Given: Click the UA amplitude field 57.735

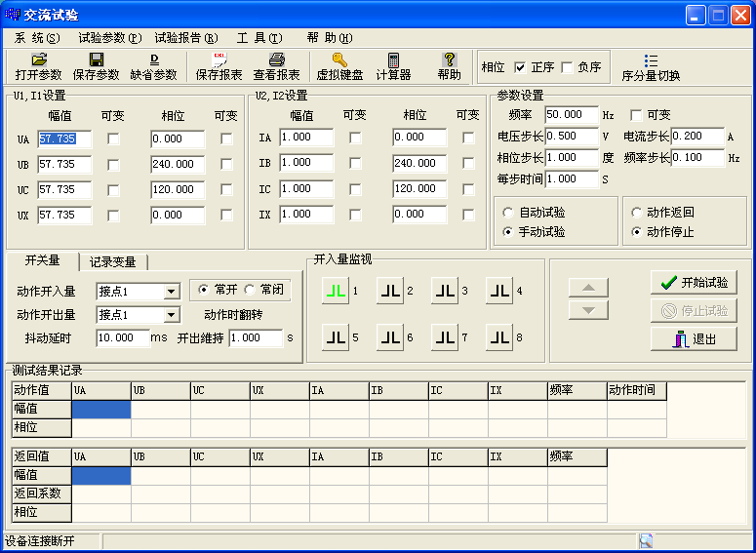Looking at the screenshot, I should pyautogui.click(x=64, y=139).
